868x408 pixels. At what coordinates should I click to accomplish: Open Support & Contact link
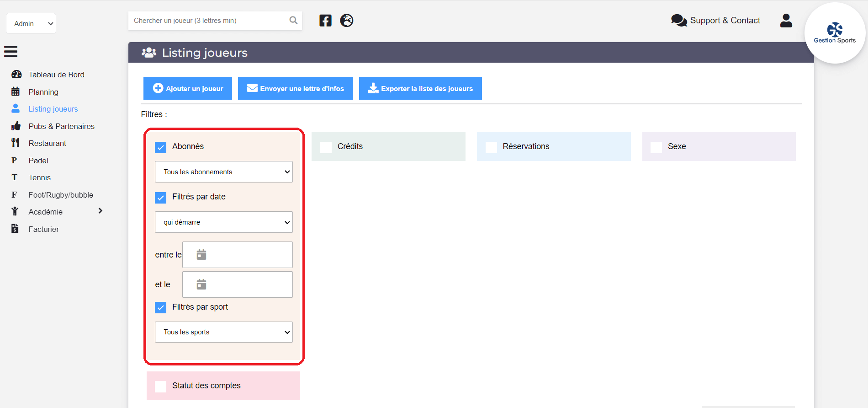pyautogui.click(x=725, y=21)
